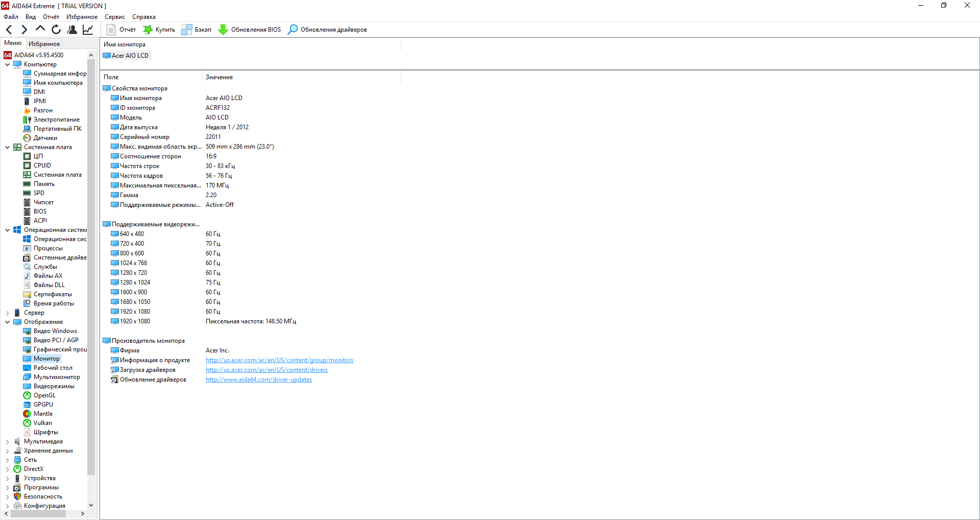Screen dimensions: 980x520
Task: Select the Рабочий стол tree item
Action: 48,368
